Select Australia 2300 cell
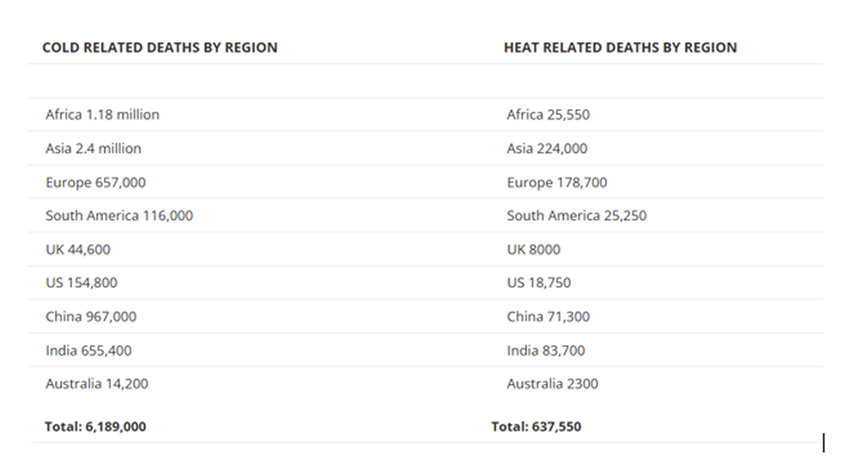Image resolution: width=868 pixels, height=469 pixels. (552, 383)
